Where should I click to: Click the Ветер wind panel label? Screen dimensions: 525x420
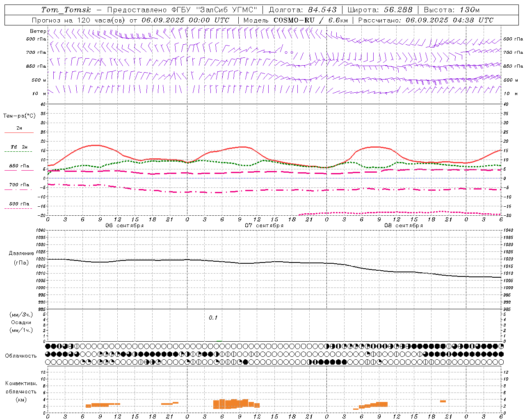pos(38,31)
